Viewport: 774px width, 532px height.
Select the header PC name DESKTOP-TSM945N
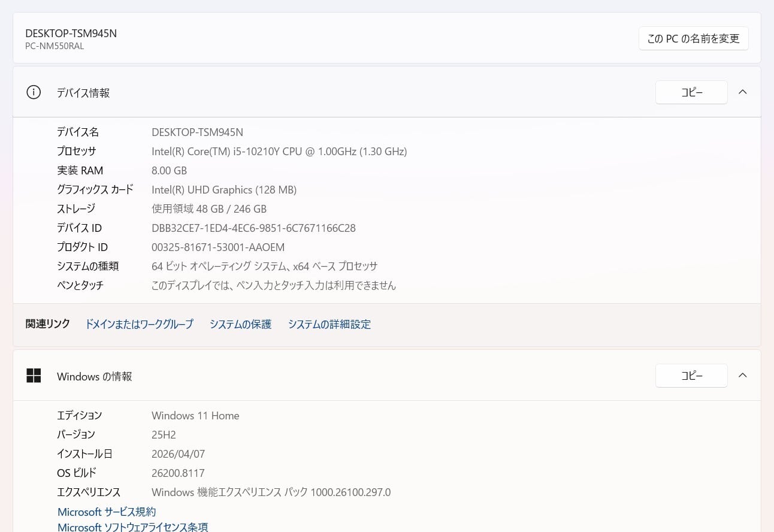71,34
